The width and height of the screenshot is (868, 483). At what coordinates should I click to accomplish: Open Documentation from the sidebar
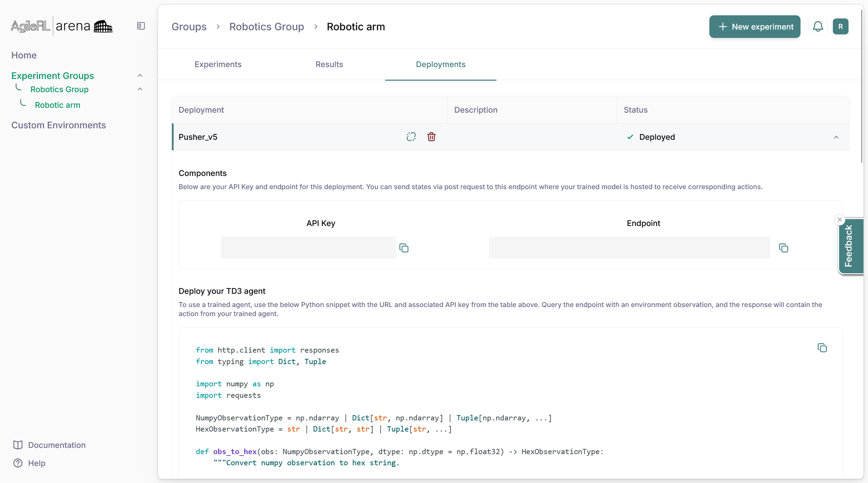tap(56, 445)
